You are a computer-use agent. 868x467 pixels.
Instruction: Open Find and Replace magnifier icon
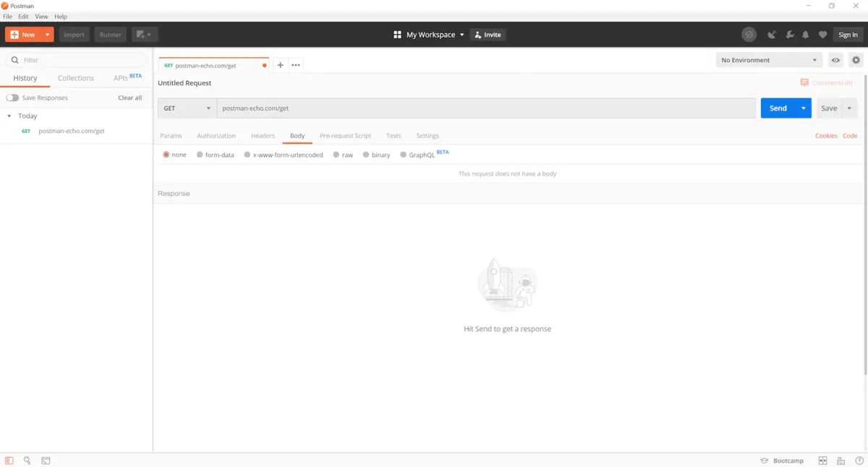[27, 460]
